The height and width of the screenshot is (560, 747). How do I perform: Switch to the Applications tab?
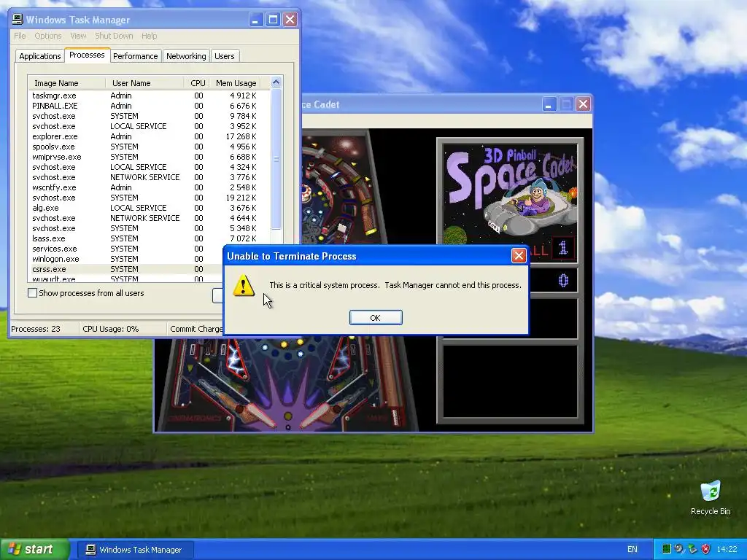tap(40, 56)
